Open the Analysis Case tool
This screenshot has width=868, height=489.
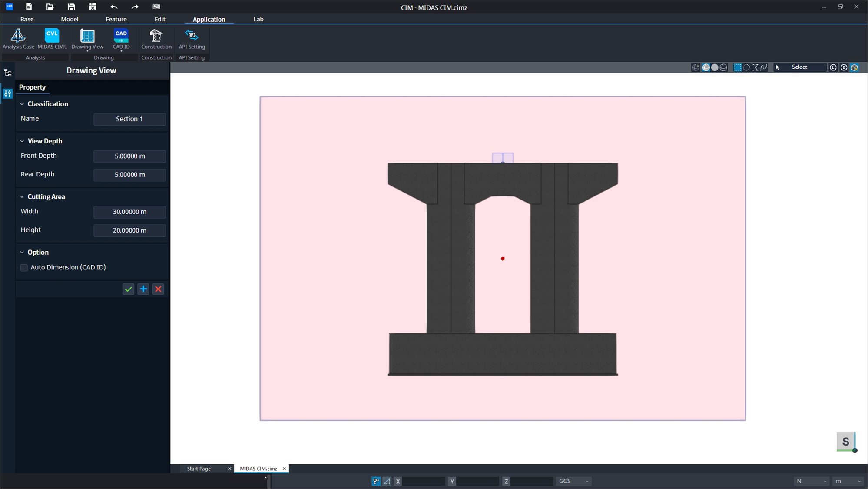pos(18,39)
